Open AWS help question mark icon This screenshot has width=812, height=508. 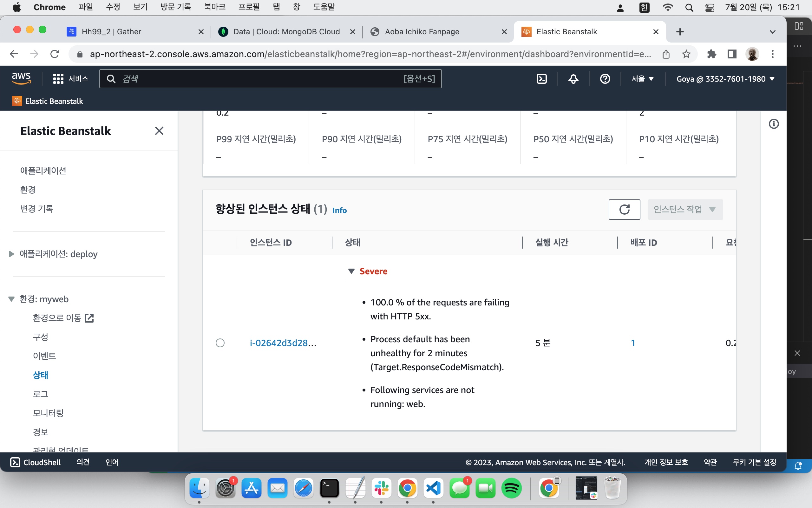tap(605, 79)
